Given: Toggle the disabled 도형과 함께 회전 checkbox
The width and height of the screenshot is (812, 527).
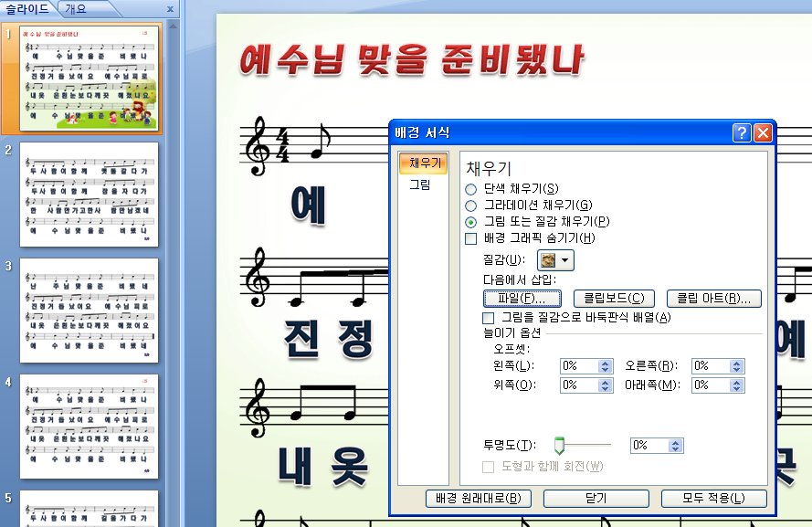Looking at the screenshot, I should tap(488, 467).
